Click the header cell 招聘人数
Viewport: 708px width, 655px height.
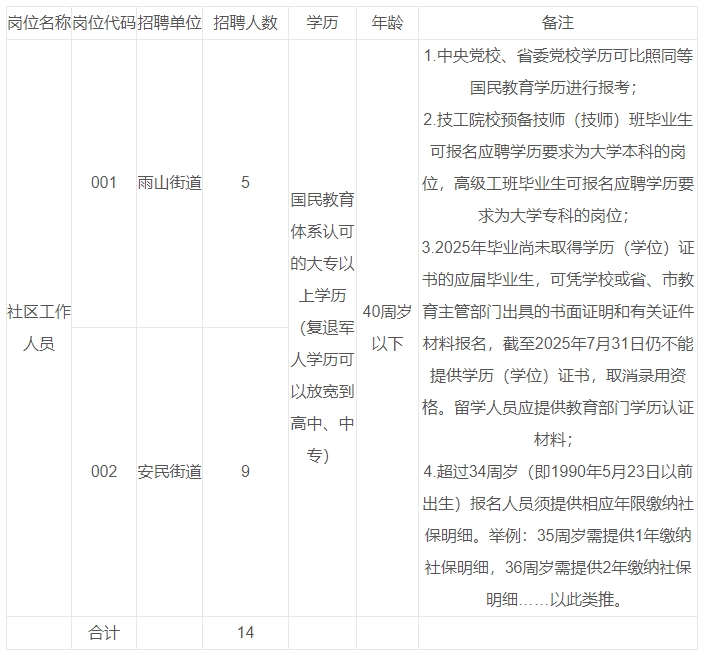tap(245, 23)
